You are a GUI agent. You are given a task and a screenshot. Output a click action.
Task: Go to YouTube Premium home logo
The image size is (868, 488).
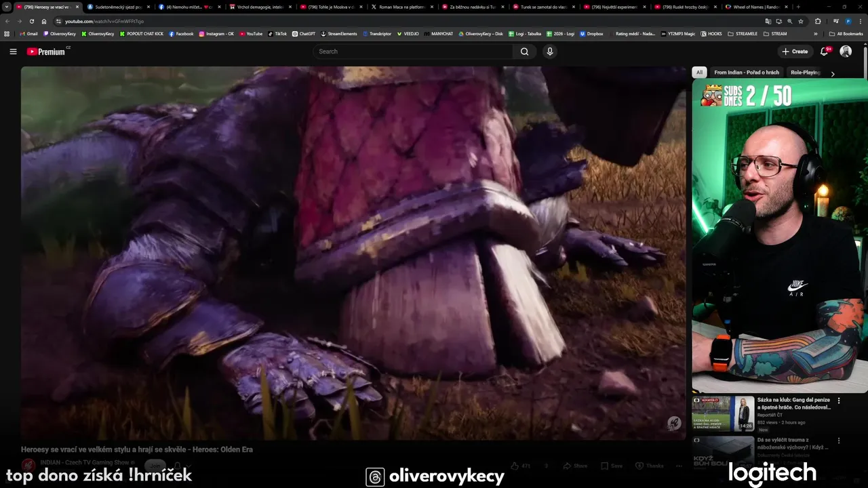pos(47,52)
